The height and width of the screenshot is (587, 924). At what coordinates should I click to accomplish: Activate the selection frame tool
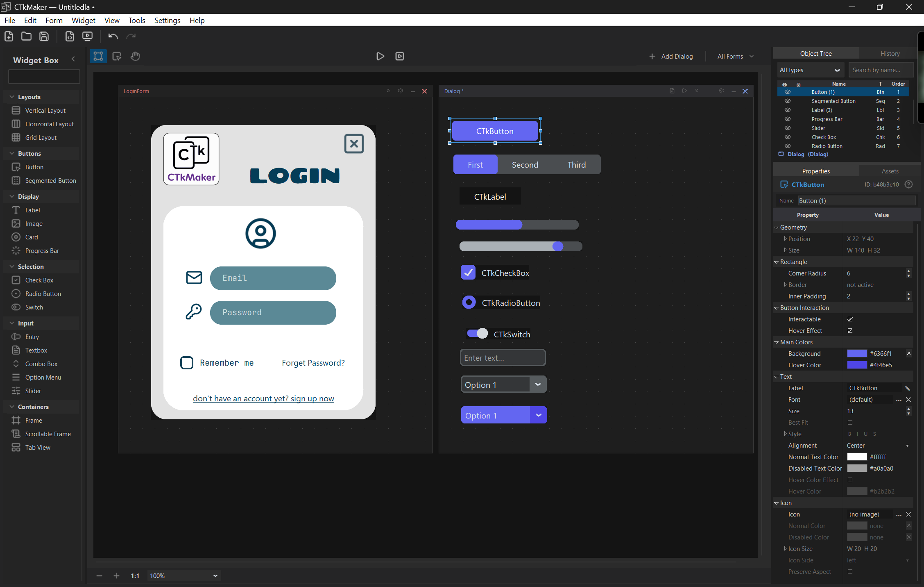[x=98, y=56]
